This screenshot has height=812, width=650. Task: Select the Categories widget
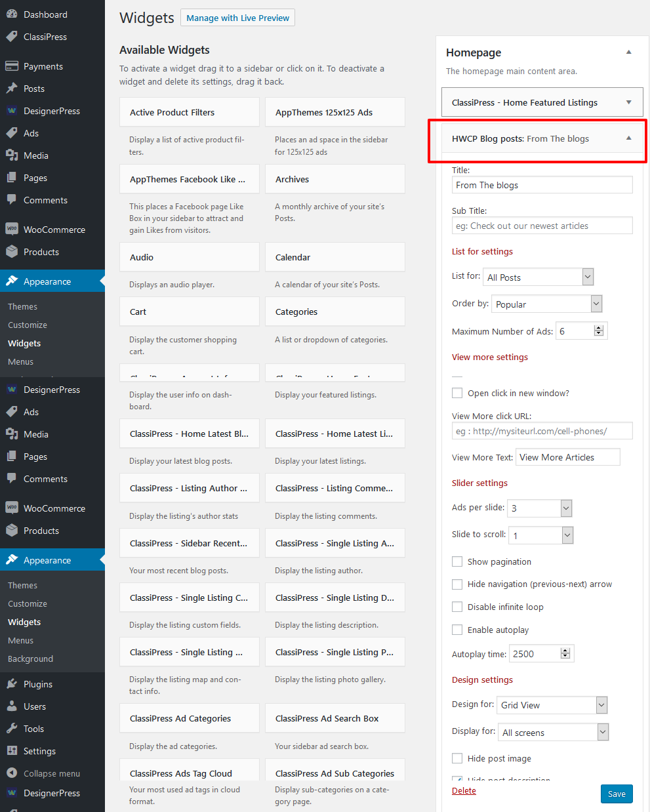coord(335,312)
